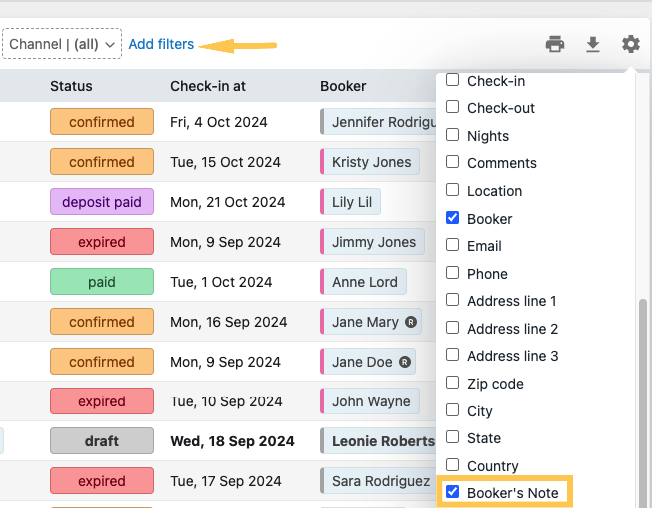Click the deposit paid status badge
652x508 pixels.
[102, 202]
